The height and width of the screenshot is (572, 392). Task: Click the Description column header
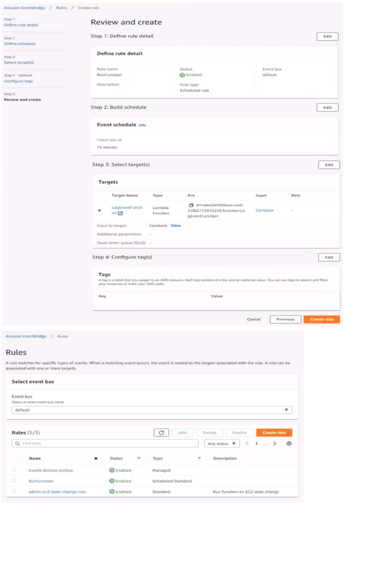pos(225,458)
